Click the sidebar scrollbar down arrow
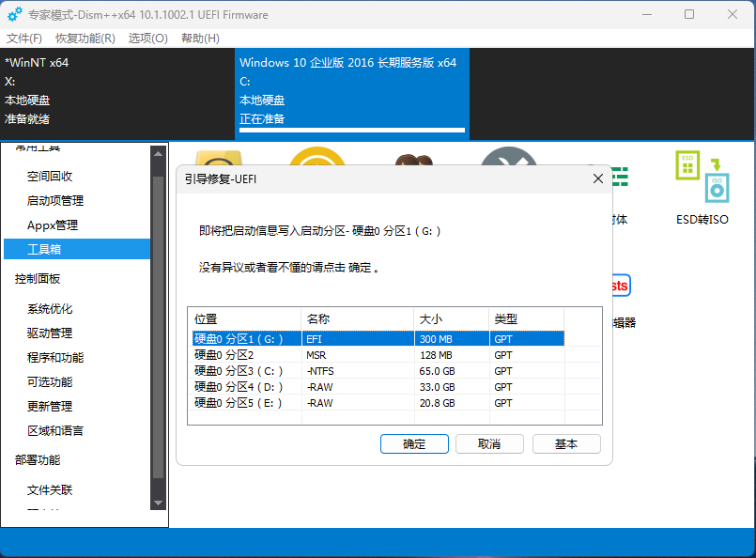Viewport: 756px width, 558px height. [158, 503]
